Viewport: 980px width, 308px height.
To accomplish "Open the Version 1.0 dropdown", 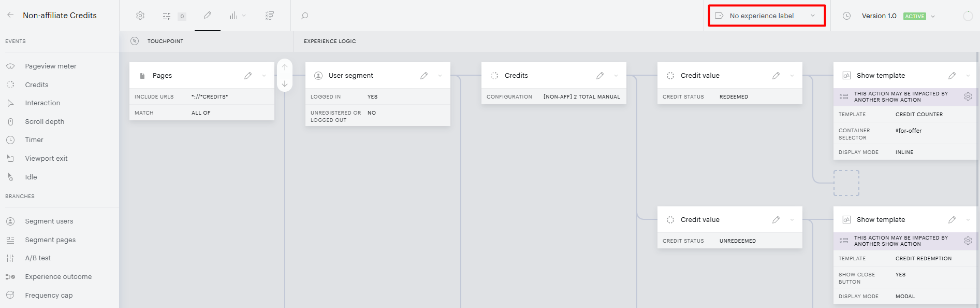I will click(x=933, y=16).
